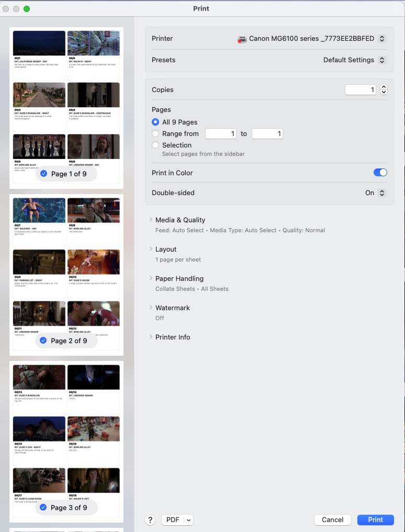This screenshot has width=405, height=532.
Task: Click the green window zoom button
Action: (27, 9)
